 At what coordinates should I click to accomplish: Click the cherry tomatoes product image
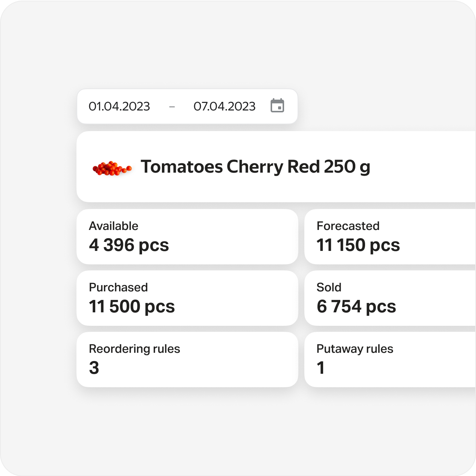click(x=112, y=168)
